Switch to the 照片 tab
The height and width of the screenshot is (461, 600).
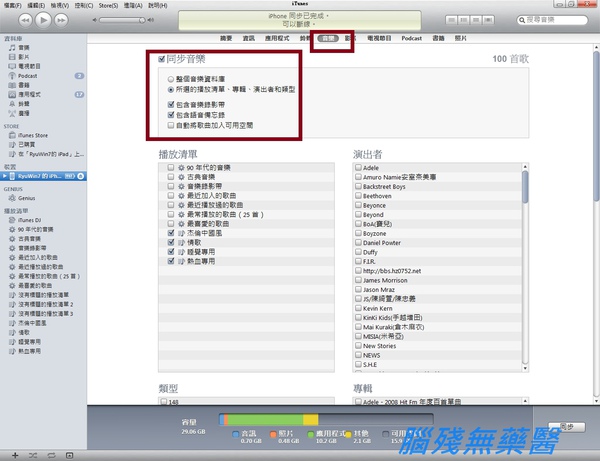(x=460, y=38)
